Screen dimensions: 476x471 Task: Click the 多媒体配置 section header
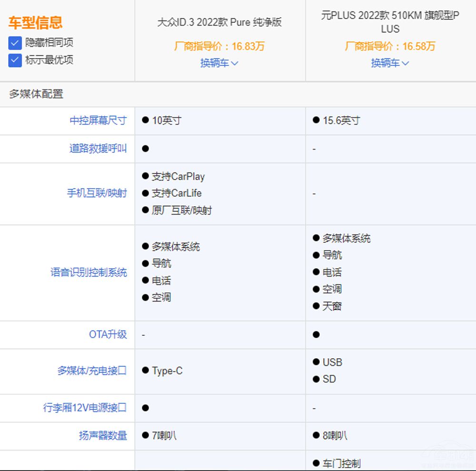(36, 94)
